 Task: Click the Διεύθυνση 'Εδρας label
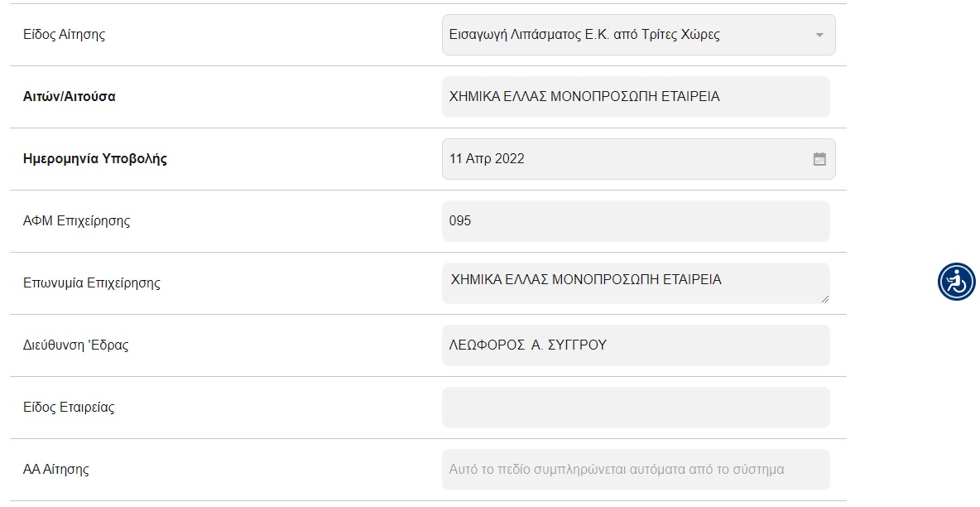(75, 345)
